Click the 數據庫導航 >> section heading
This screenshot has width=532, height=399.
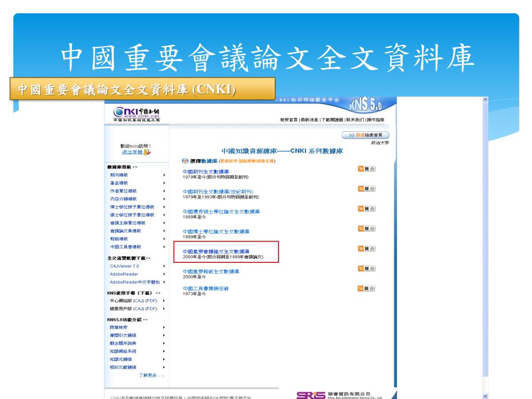[x=123, y=167]
